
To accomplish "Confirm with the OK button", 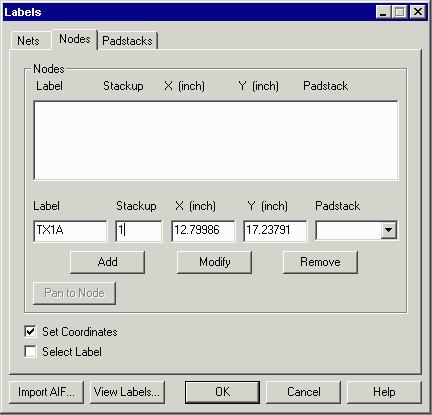I will [222, 392].
